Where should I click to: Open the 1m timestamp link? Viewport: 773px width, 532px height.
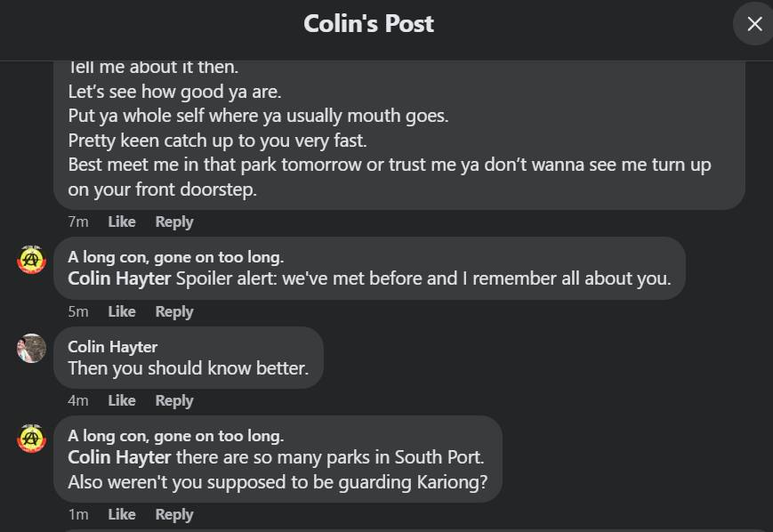tap(78, 514)
